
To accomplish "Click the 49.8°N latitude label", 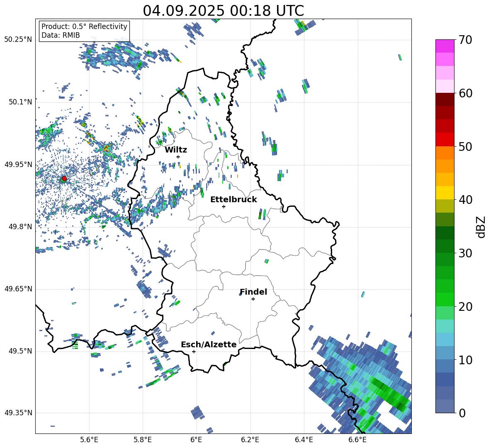I will pyautogui.click(x=20, y=227).
